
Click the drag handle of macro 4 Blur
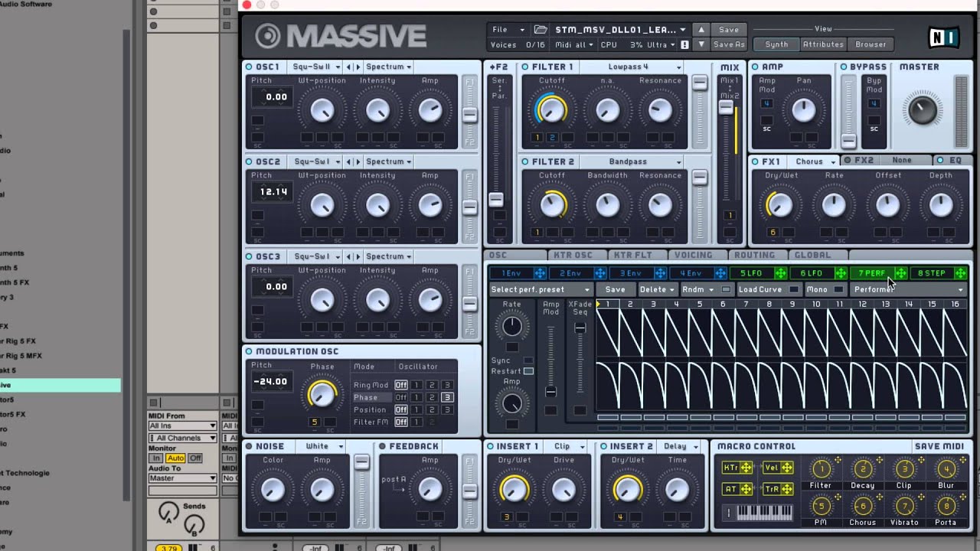click(x=962, y=460)
